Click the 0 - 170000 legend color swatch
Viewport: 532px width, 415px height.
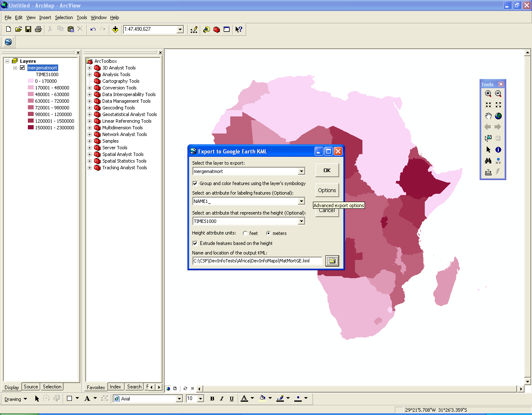31,81
